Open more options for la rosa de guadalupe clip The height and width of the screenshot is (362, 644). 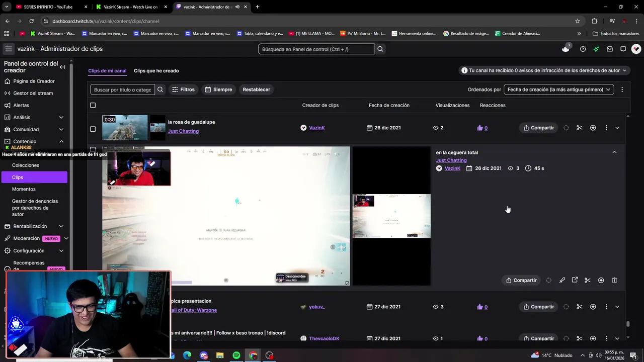tap(606, 128)
